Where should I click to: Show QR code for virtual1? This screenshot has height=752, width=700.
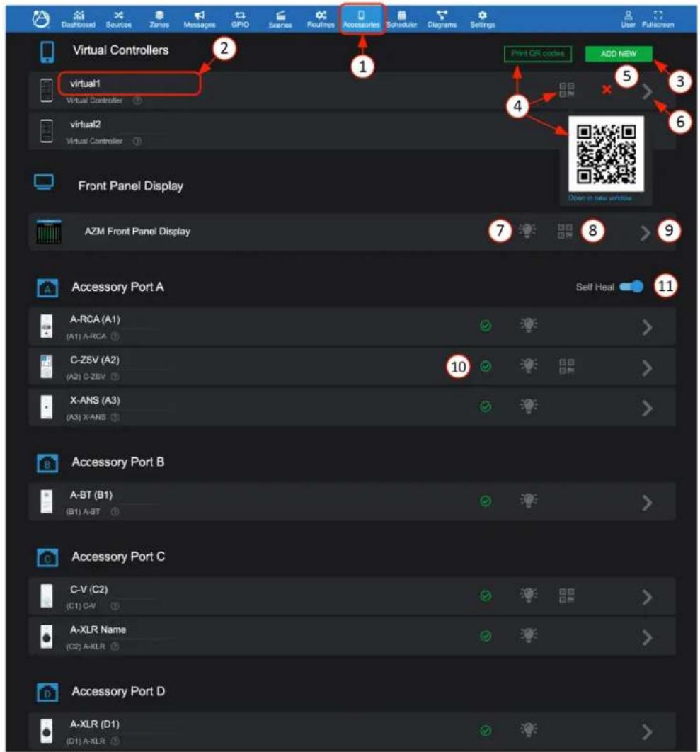point(566,90)
